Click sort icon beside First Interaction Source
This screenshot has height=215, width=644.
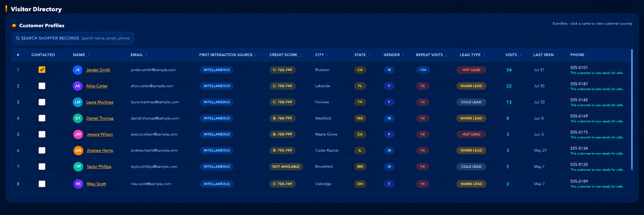256,55
